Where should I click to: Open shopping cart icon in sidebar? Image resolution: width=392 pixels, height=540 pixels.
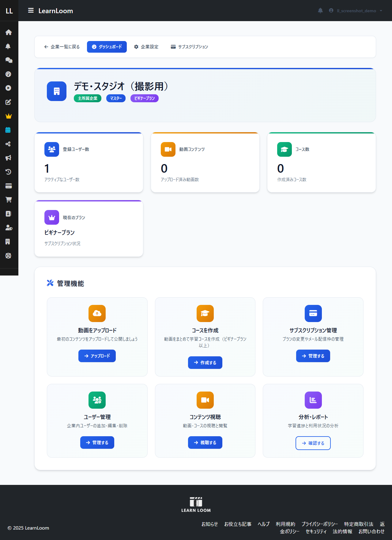click(x=9, y=200)
